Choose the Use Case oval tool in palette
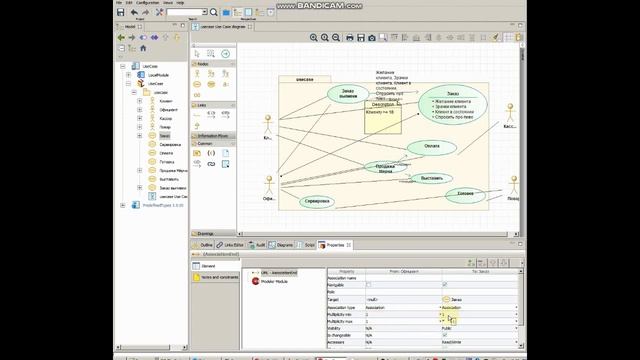 click(x=197, y=84)
